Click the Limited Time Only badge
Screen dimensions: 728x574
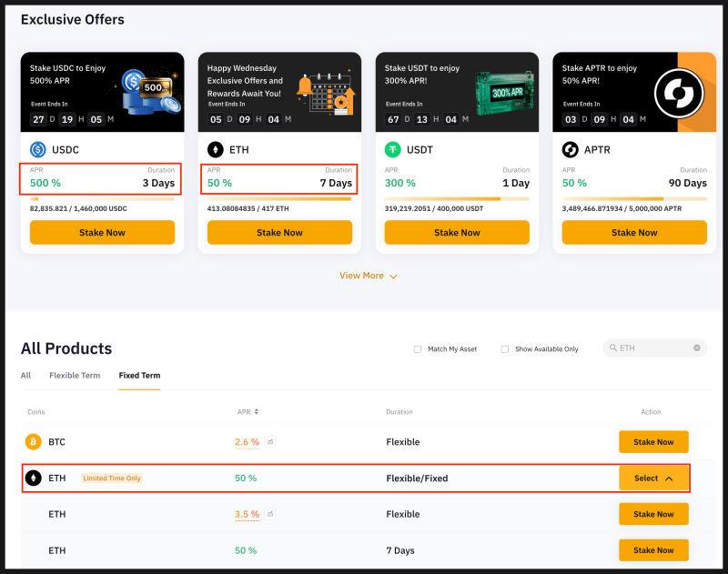pos(112,478)
